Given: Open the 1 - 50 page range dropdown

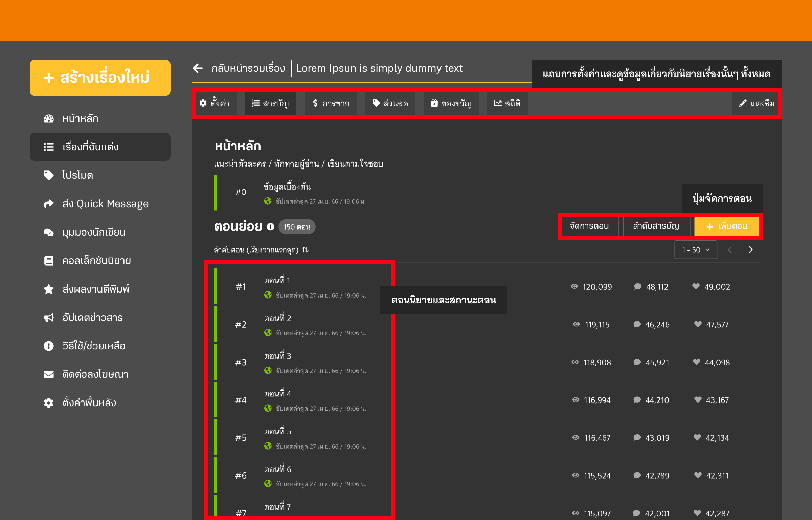Looking at the screenshot, I should (696, 250).
